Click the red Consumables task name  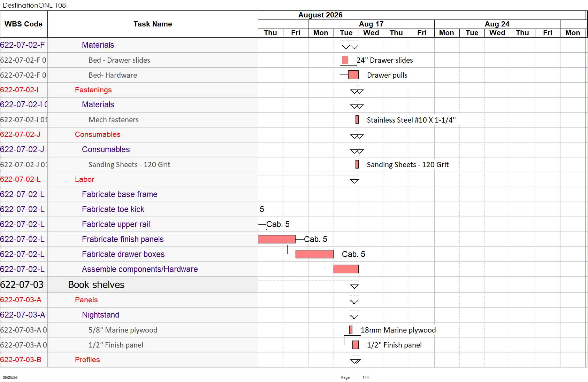98,134
